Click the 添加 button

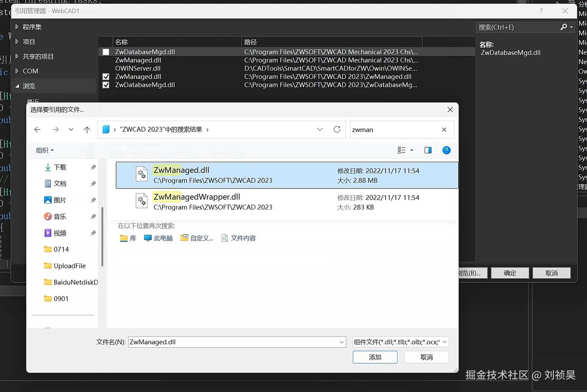click(375, 357)
